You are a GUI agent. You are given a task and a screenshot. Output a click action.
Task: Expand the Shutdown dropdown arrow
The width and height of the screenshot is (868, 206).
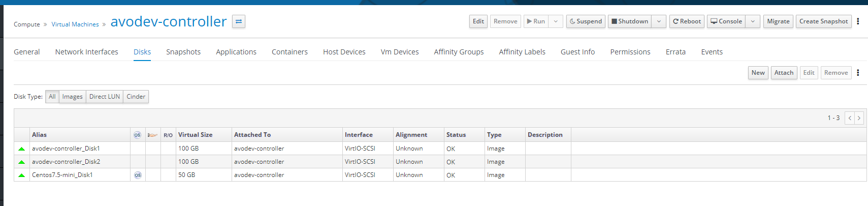point(659,21)
